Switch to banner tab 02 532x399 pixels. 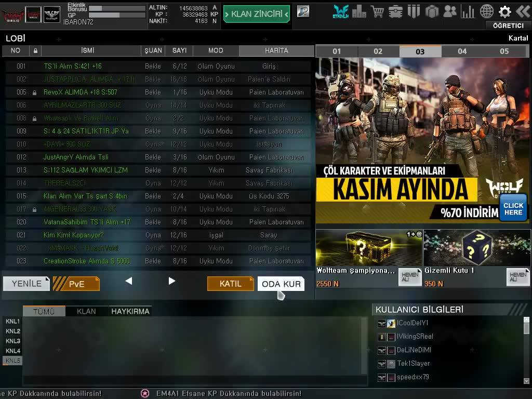[x=378, y=51]
